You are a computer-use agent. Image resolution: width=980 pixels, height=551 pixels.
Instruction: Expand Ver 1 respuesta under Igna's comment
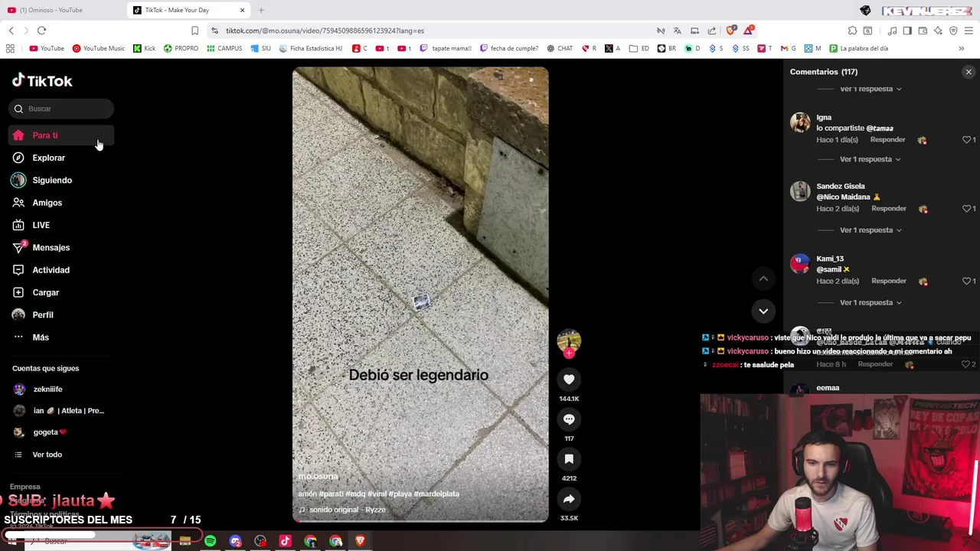click(x=871, y=159)
